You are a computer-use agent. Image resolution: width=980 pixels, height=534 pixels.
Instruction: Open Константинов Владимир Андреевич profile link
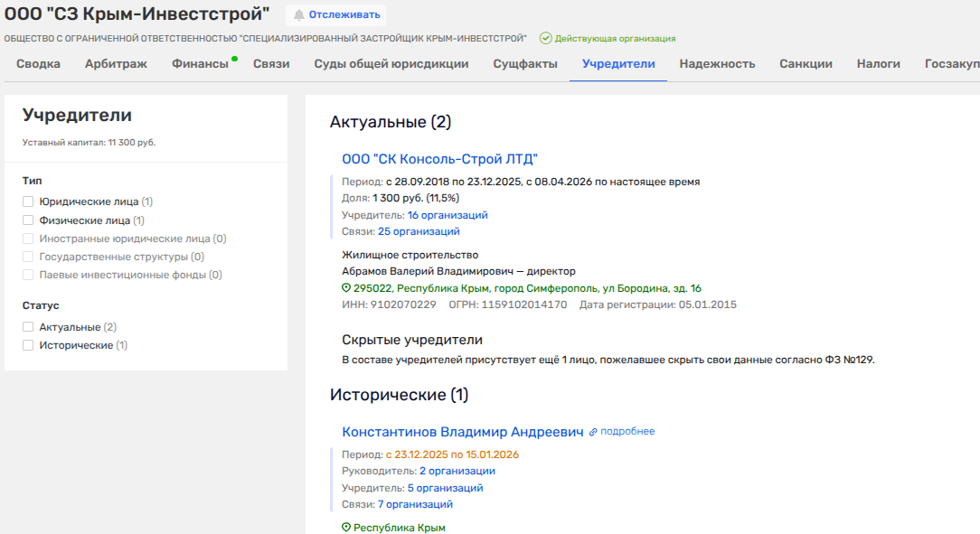pyautogui.click(x=462, y=432)
